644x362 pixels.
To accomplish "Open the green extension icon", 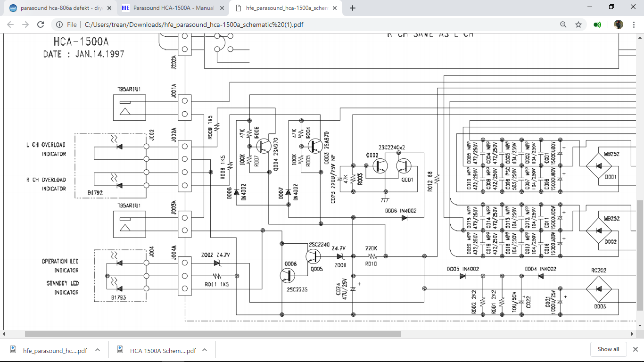I will tap(597, 25).
